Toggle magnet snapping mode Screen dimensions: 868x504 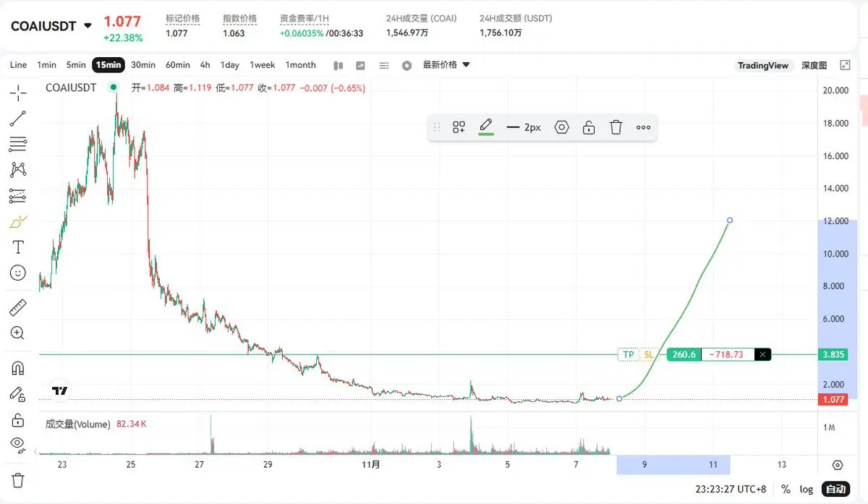click(18, 368)
